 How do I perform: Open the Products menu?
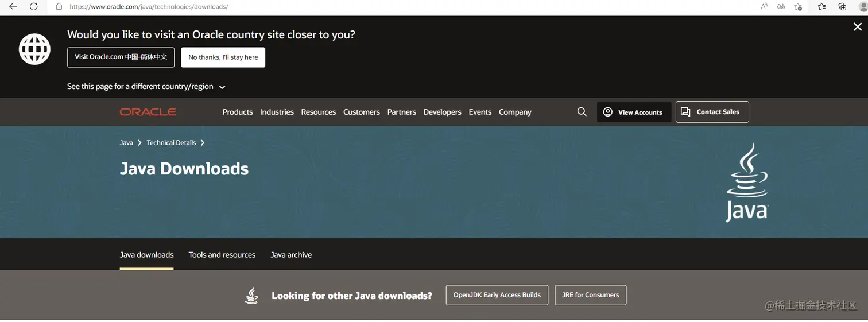pyautogui.click(x=238, y=112)
